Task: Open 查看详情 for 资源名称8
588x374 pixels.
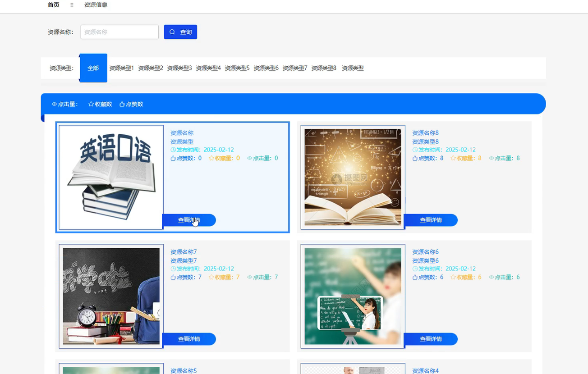Action: click(431, 220)
